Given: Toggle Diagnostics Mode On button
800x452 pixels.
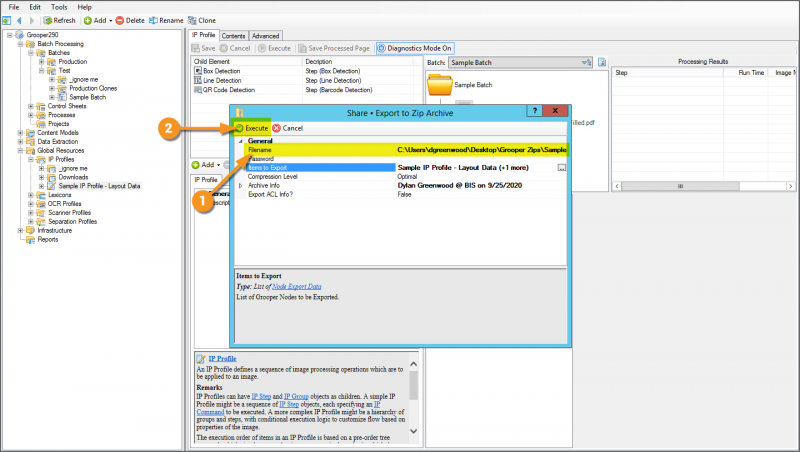Looking at the screenshot, I should click(x=415, y=48).
